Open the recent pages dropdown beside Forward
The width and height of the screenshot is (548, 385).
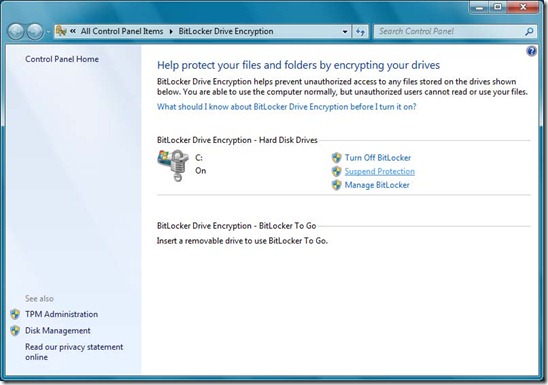pyautogui.click(x=48, y=32)
